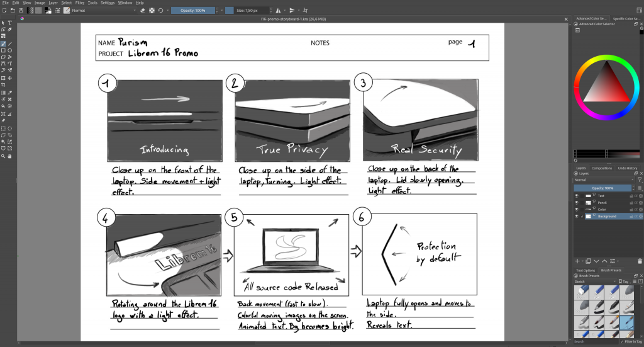This screenshot has height=347, width=644.
Task: Select the Move tool
Action: 10,78
